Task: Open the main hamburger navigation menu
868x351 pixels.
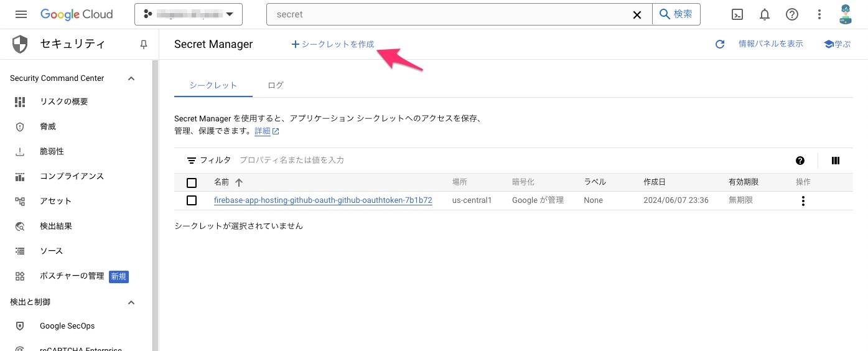Action: [x=21, y=14]
